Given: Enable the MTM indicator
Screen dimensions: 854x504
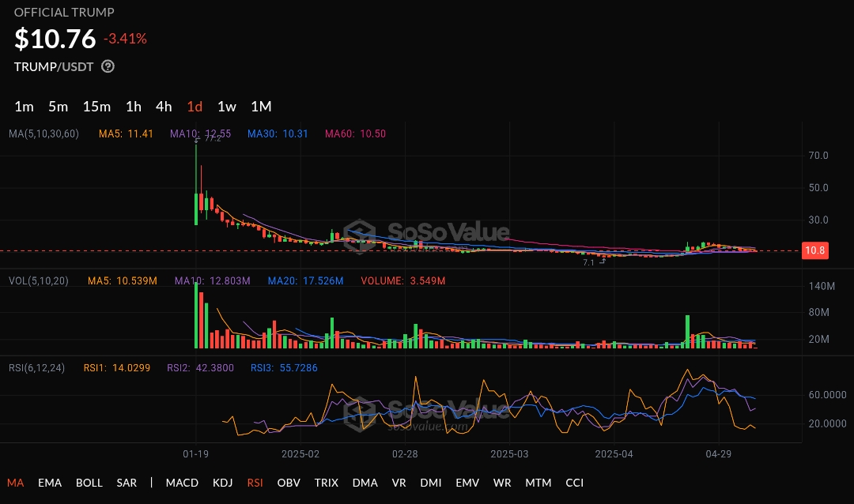Looking at the screenshot, I should click(x=538, y=483).
